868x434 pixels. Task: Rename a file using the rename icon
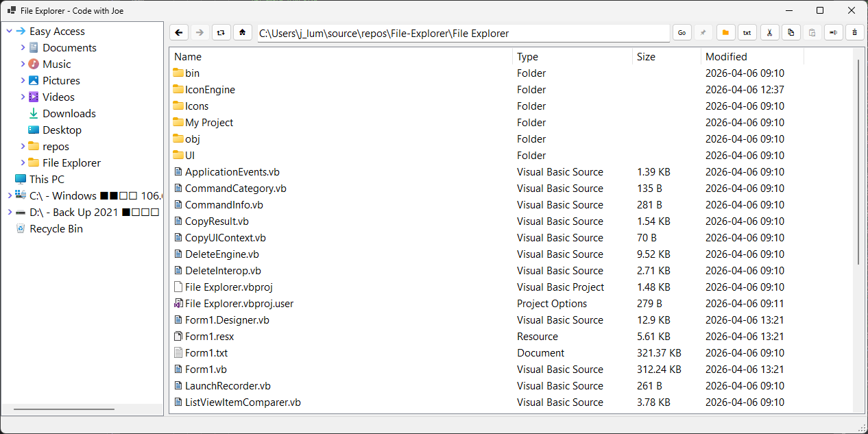pyautogui.click(x=833, y=32)
